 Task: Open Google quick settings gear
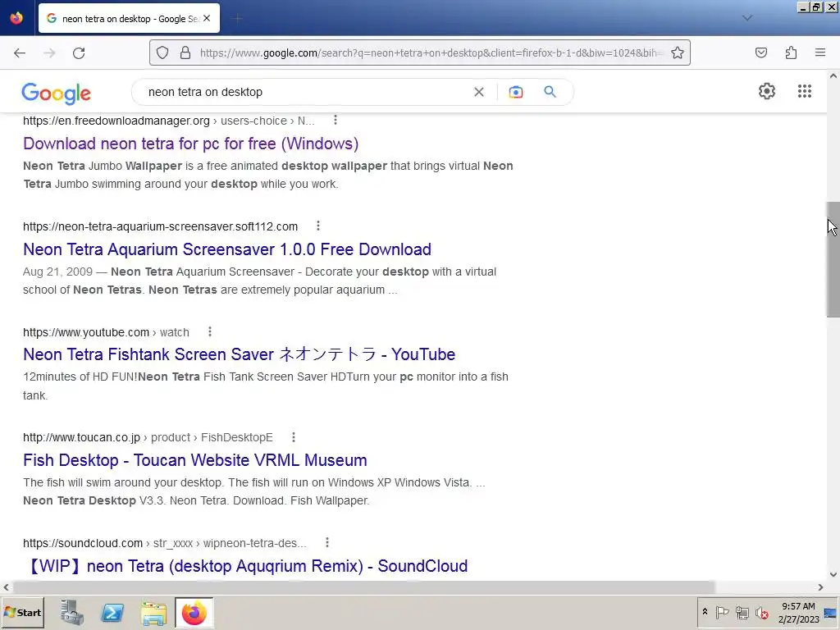(x=767, y=91)
